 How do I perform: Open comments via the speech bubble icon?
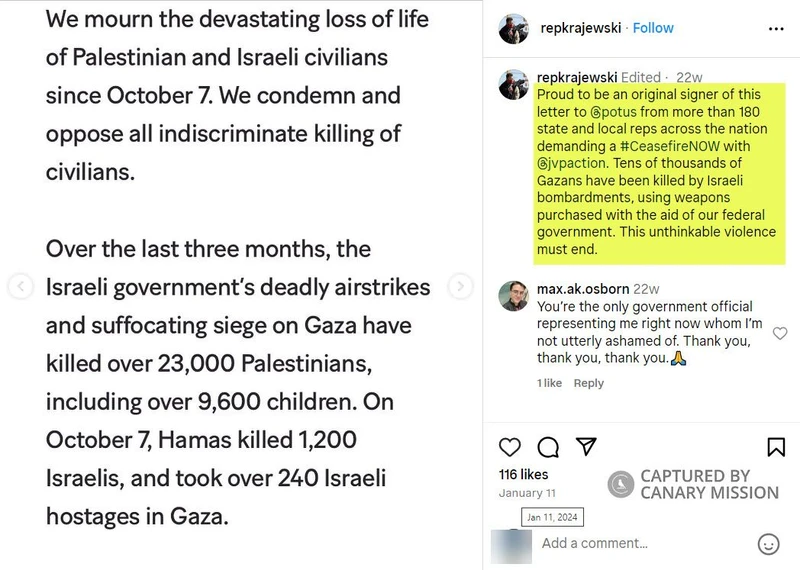point(548,446)
